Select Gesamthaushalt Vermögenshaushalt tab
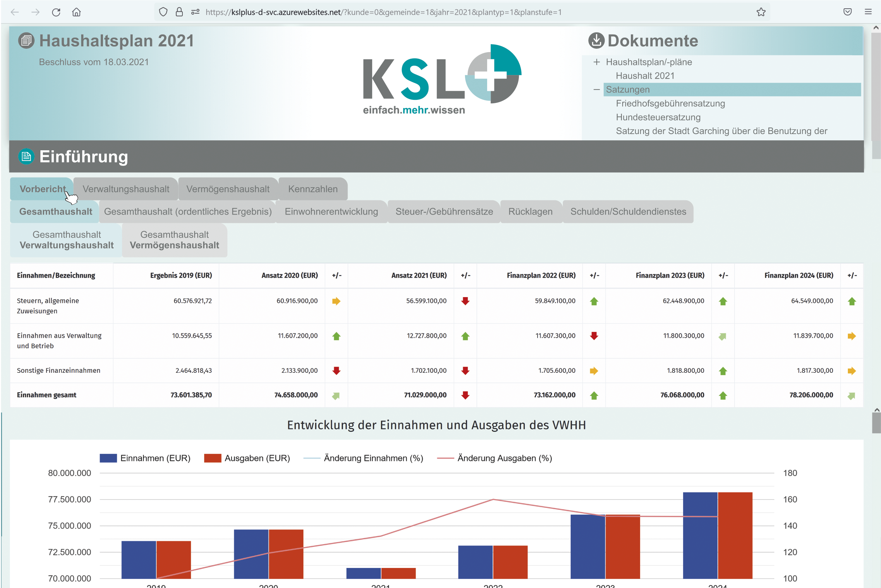 174,240
